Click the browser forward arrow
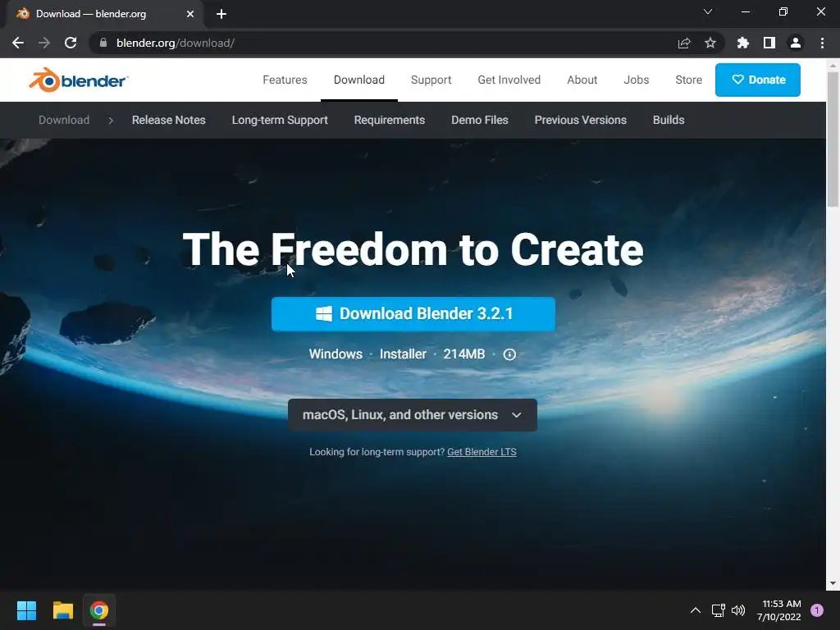Screen dimensions: 840x630 44,43
